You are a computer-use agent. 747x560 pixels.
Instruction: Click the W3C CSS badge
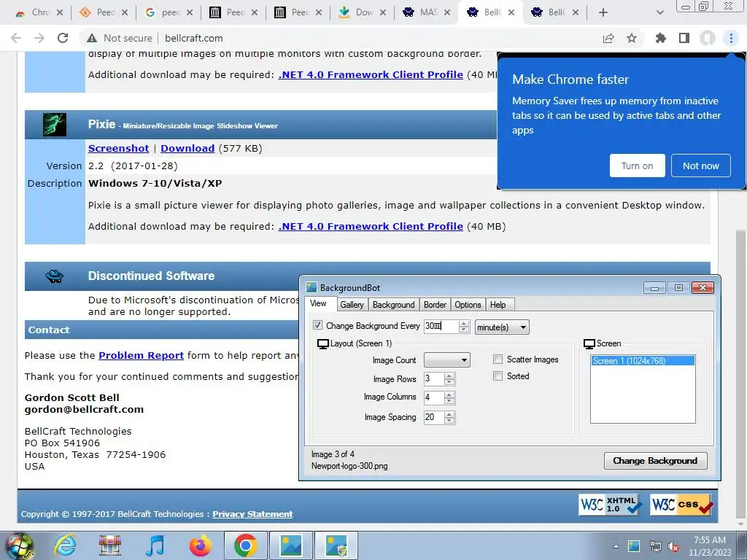tap(682, 505)
